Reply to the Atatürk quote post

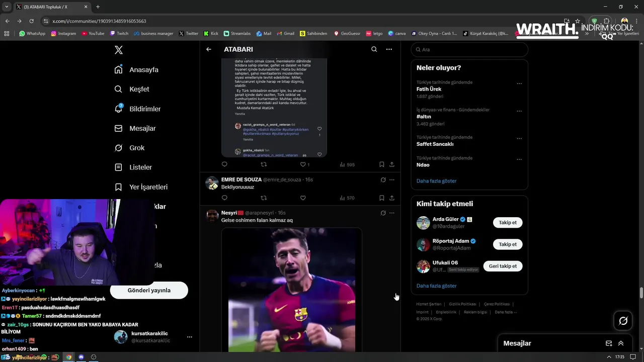click(224, 164)
